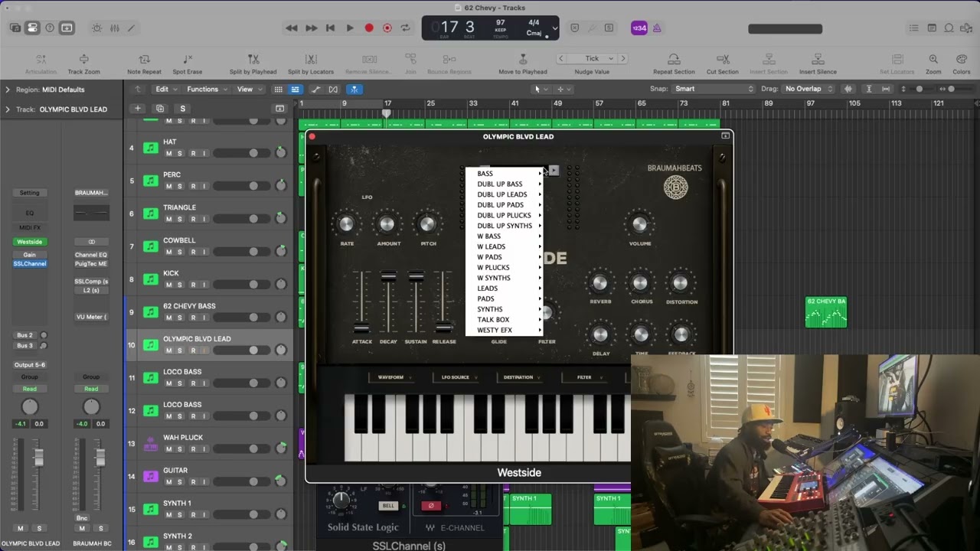
Task: Open the Functions menu
Action: pyautogui.click(x=207, y=89)
